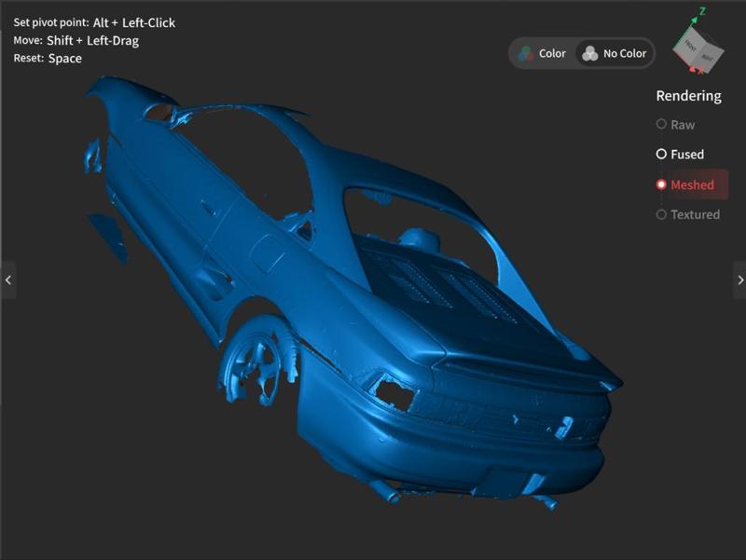This screenshot has height=560, width=746.
Task: Select Textured rendering option
Action: (688, 214)
